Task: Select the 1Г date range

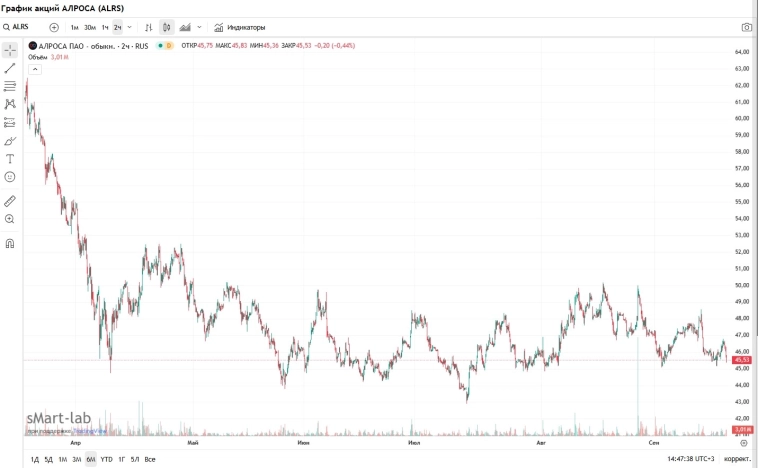Action: [x=122, y=459]
